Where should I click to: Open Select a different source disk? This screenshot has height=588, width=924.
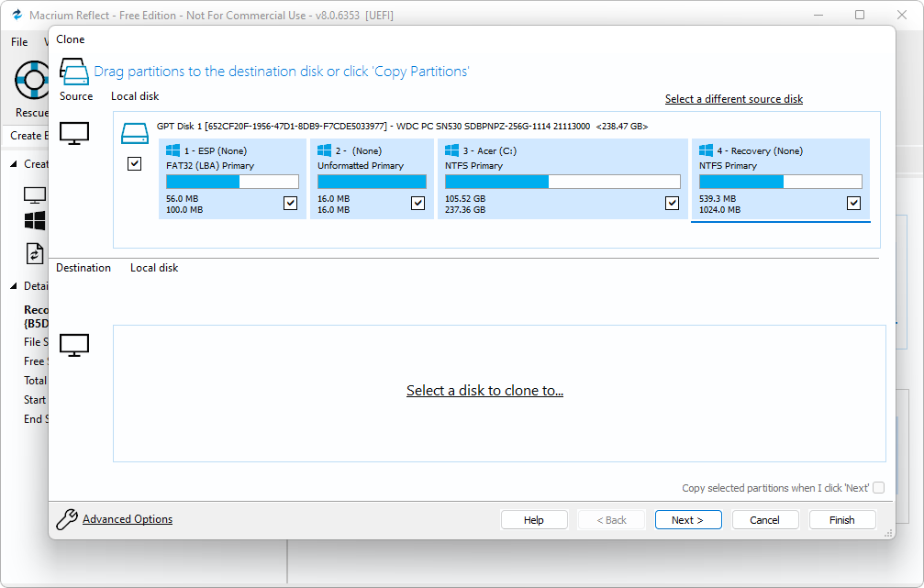coord(733,98)
